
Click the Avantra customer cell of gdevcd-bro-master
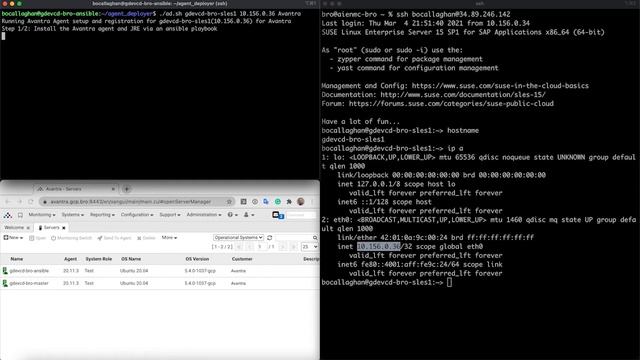point(238,283)
